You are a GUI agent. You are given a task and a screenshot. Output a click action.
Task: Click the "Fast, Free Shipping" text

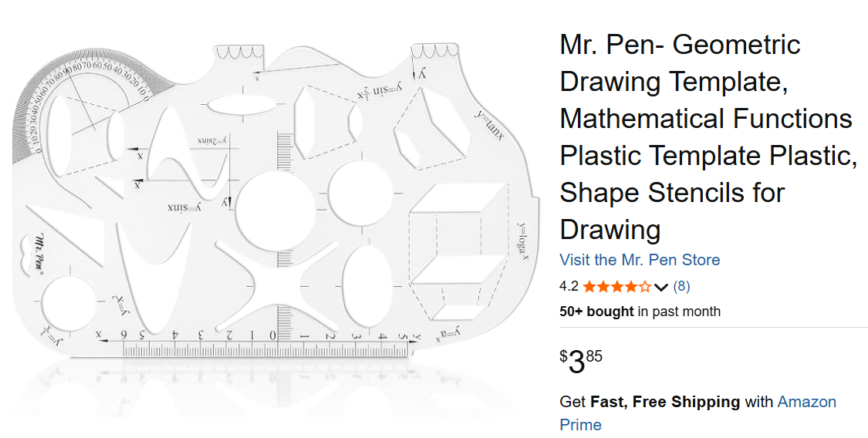point(664,402)
